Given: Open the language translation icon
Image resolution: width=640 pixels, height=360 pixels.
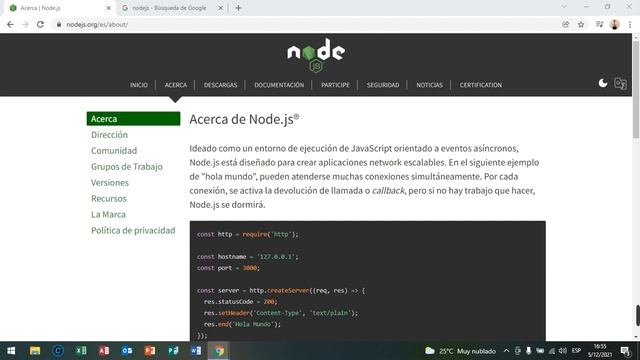Looking at the screenshot, I should pos(620,84).
